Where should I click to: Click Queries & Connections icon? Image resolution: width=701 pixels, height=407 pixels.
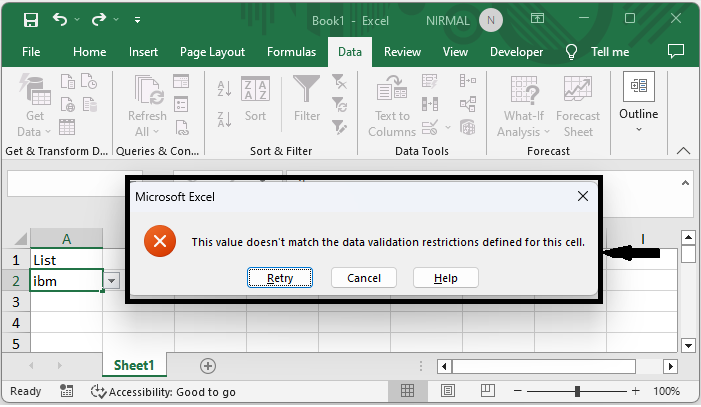tap(181, 81)
